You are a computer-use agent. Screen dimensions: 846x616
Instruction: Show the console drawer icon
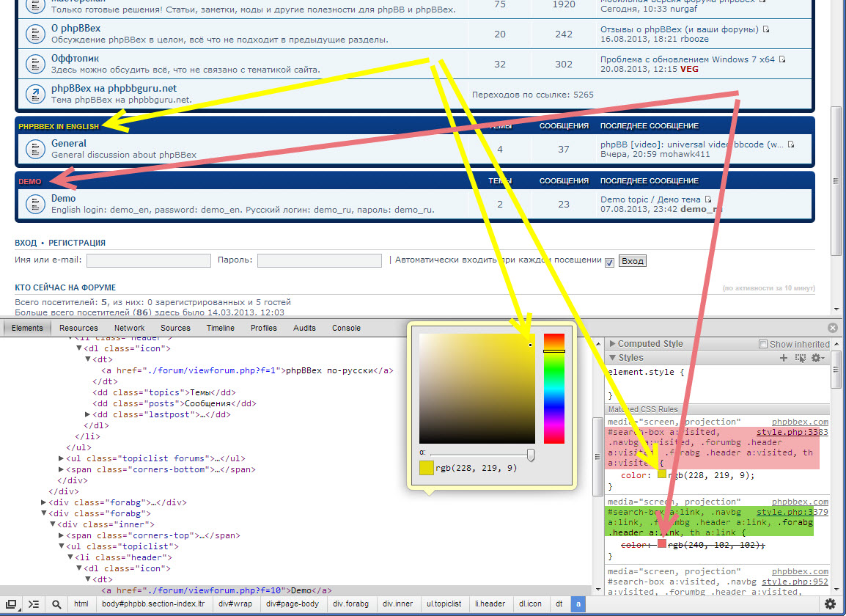click(34, 604)
